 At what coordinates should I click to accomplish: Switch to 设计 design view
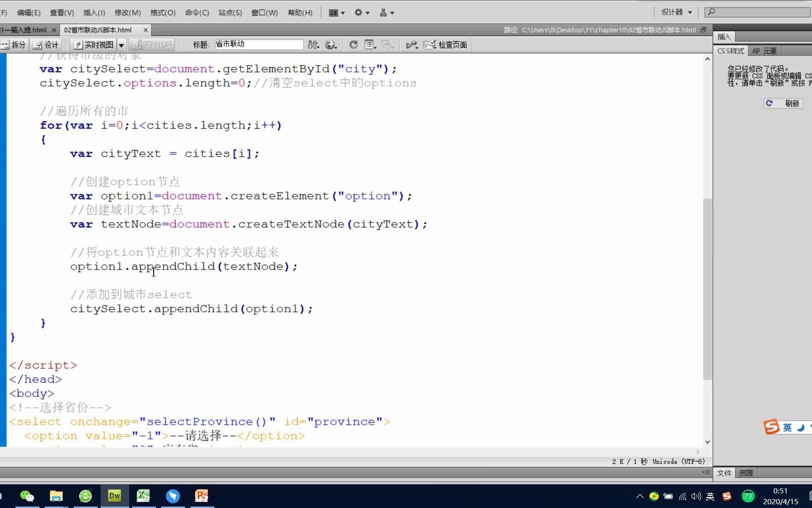pos(46,45)
